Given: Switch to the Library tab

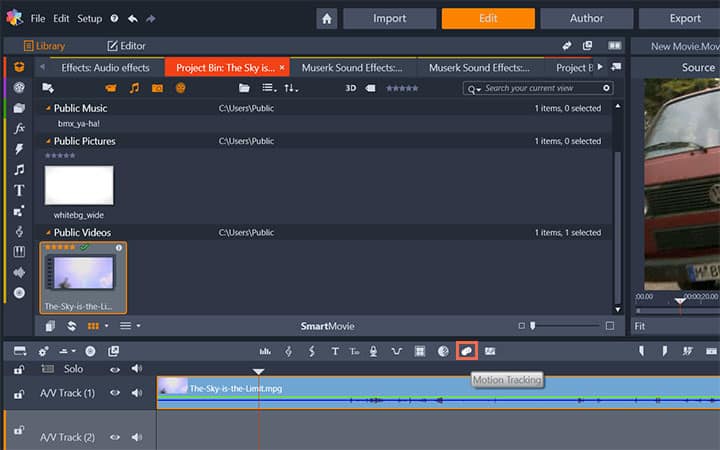Looking at the screenshot, I should [44, 46].
